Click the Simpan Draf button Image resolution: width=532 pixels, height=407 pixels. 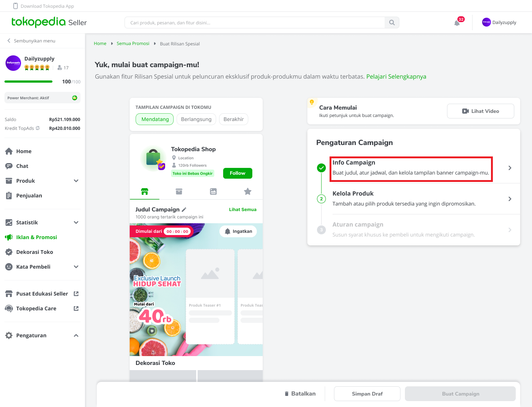click(x=367, y=394)
